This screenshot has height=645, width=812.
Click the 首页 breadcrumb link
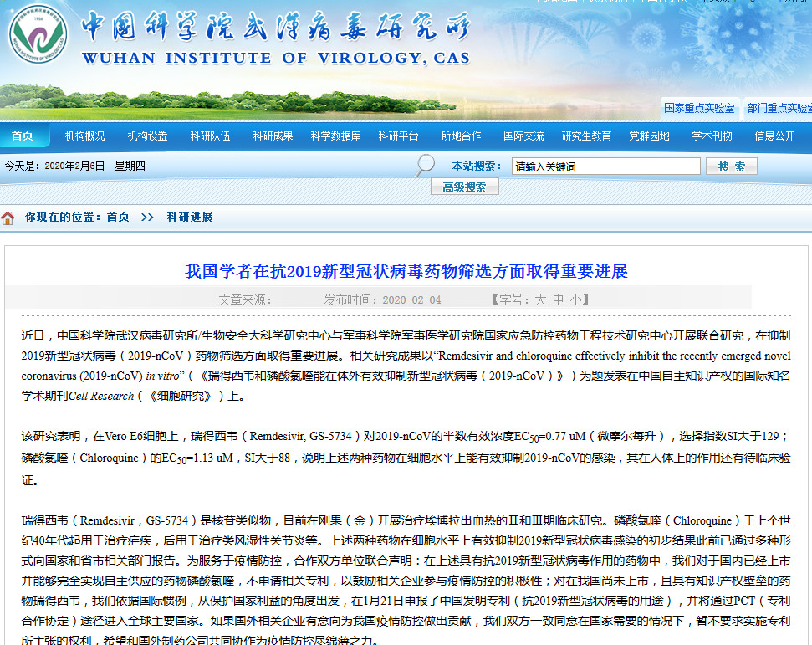(x=118, y=217)
